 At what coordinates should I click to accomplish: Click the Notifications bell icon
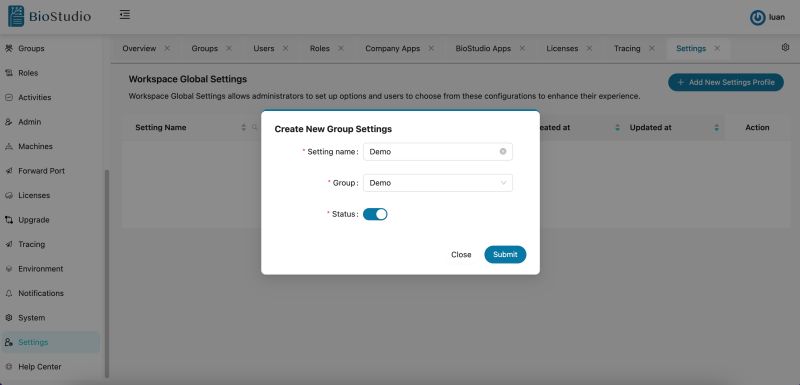click(x=9, y=293)
